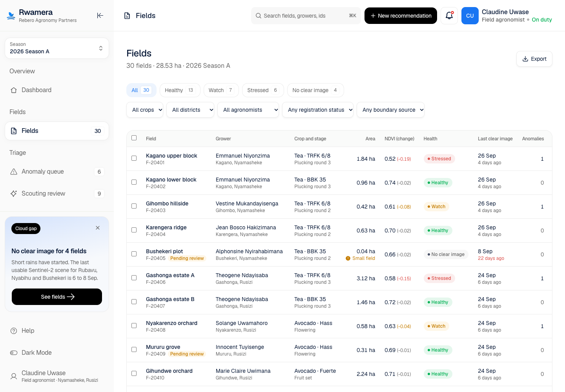The image size is (565, 392).
Task: Open Claudine Uwase profile in sidebar footer
Action: click(57, 376)
